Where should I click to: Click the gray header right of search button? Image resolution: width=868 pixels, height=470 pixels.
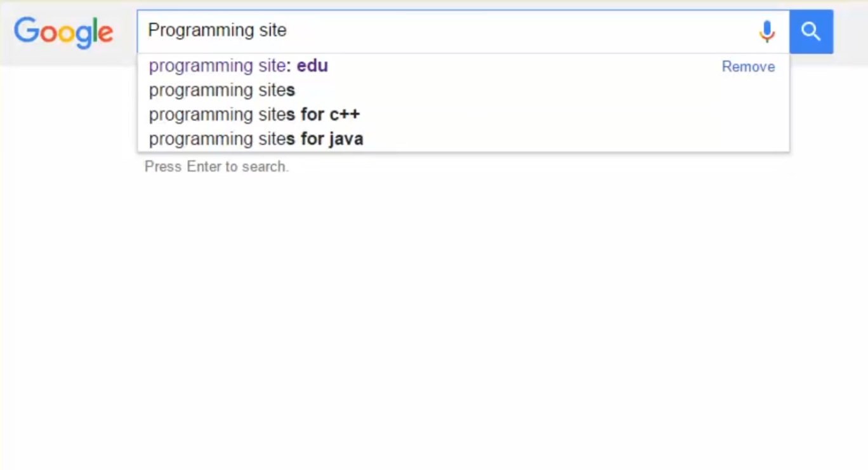(850, 32)
